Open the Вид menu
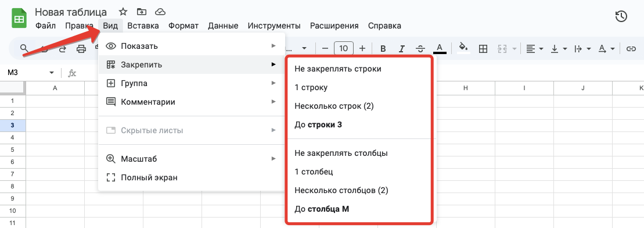Screen dimensions: 644x228 pyautogui.click(x=110, y=26)
